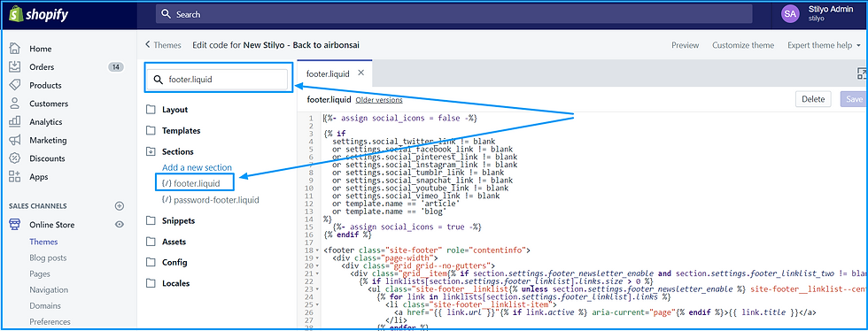This screenshot has width=868, height=331.
Task: Click Stilyo Admin account name
Action: 832,9
